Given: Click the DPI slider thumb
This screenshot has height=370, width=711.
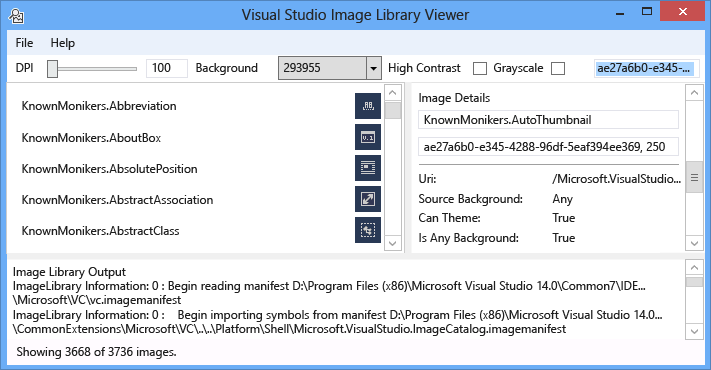Looking at the screenshot, I should coord(53,69).
